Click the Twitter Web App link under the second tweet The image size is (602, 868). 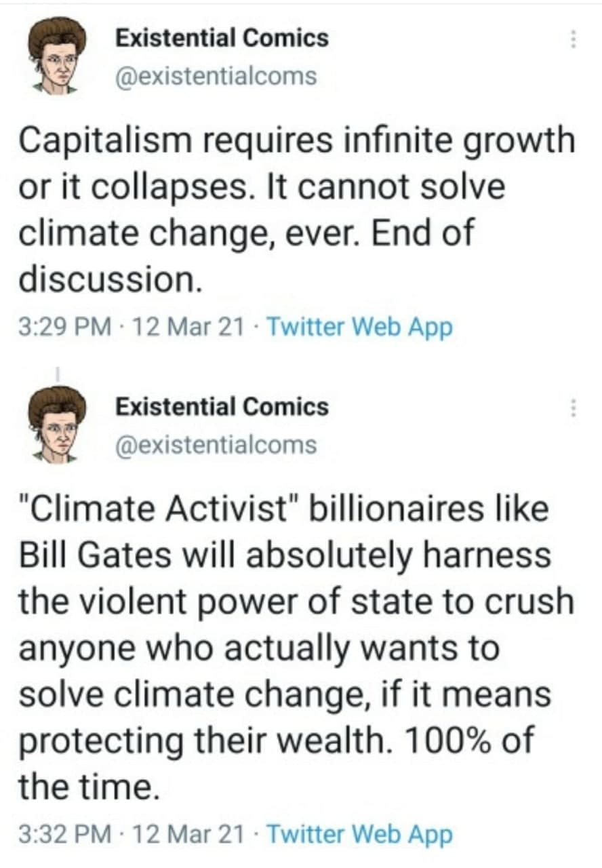point(359,833)
